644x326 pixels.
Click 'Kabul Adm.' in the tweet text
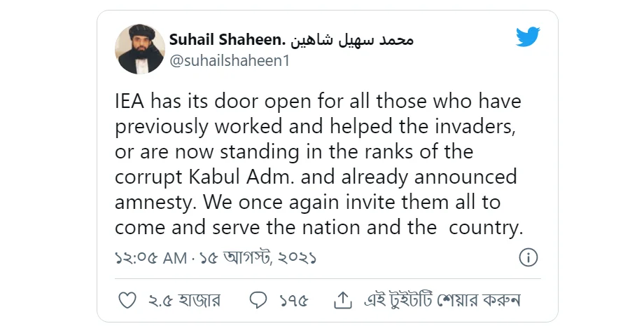click(x=242, y=177)
